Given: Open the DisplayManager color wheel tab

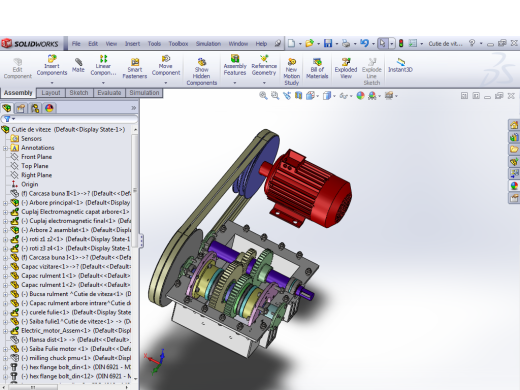Looking at the screenshot, I should [x=49, y=108].
